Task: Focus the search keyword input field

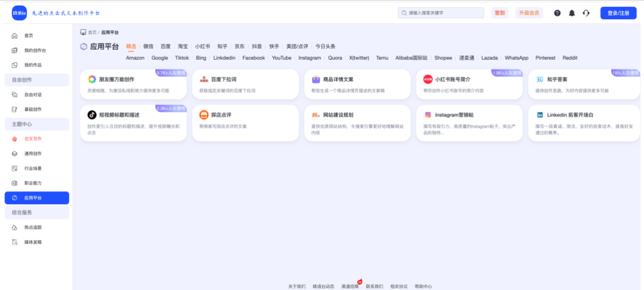Action: [x=441, y=13]
